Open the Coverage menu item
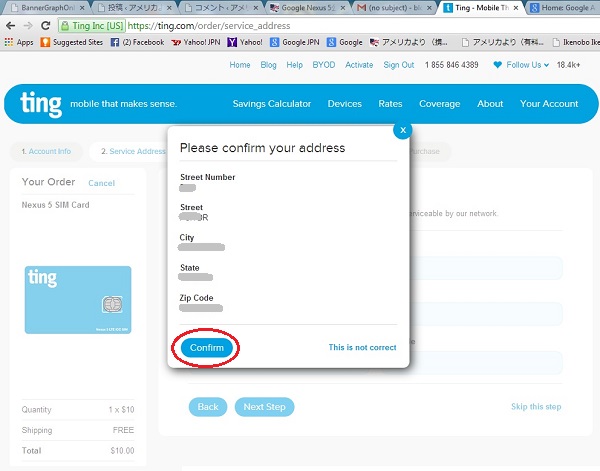This screenshot has height=471, width=600. click(x=440, y=104)
